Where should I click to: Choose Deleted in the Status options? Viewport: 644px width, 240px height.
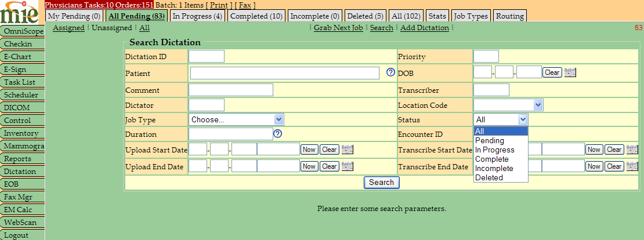489,177
